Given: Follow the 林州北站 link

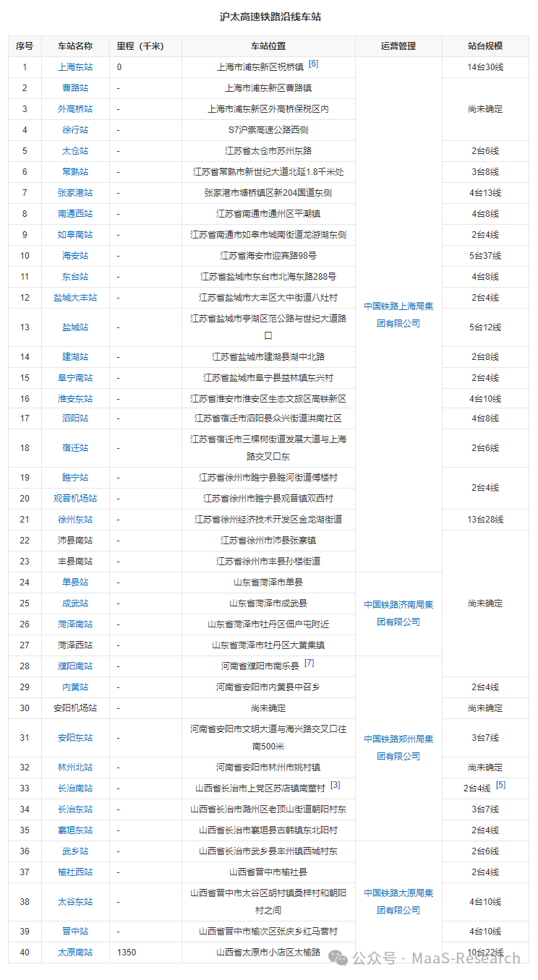Looking at the screenshot, I should click(75, 768).
